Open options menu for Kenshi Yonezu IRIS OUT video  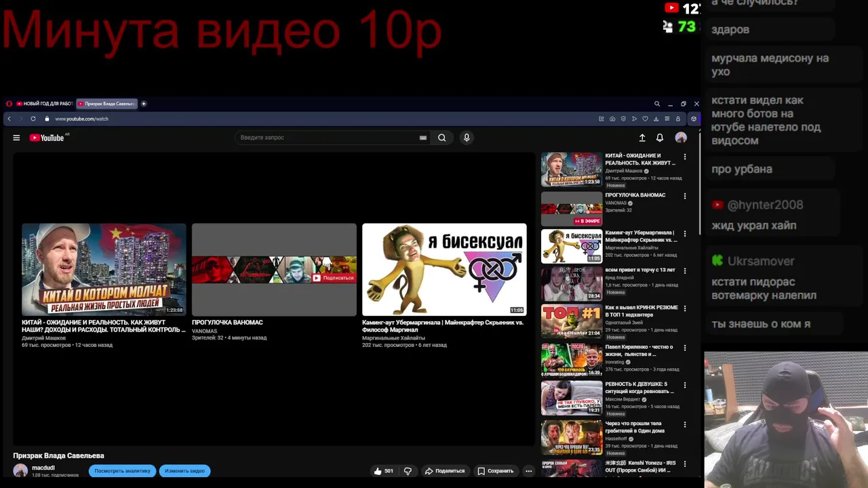685,464
